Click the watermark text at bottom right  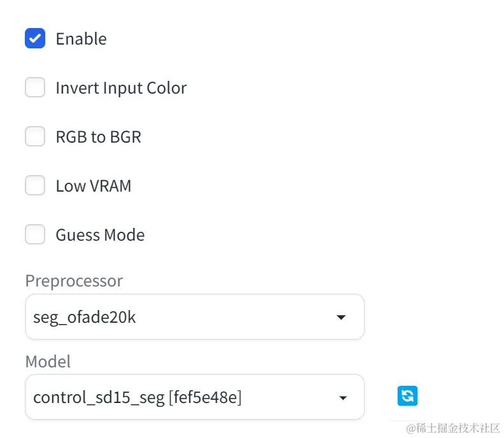point(453,427)
